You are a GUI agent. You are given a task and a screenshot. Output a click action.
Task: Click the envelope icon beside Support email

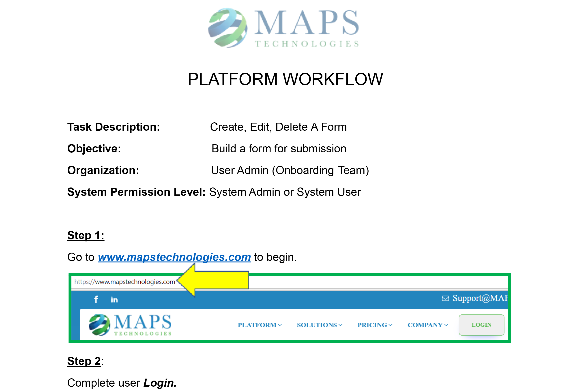pos(445,298)
